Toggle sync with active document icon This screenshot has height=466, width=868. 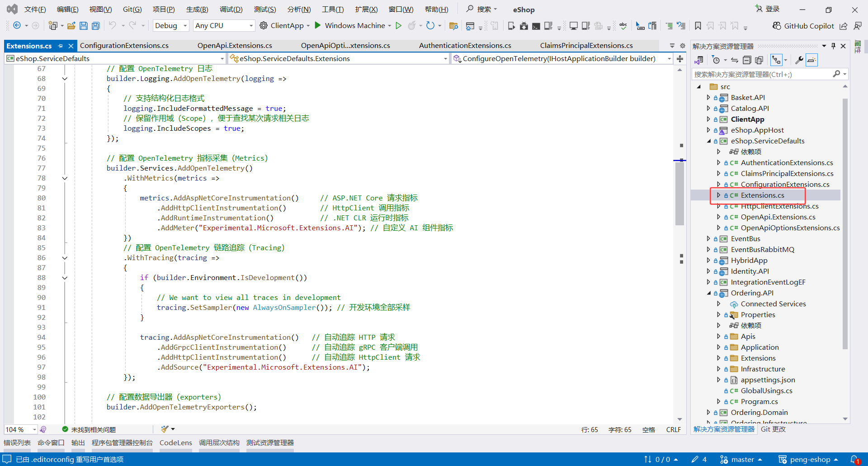(735, 60)
